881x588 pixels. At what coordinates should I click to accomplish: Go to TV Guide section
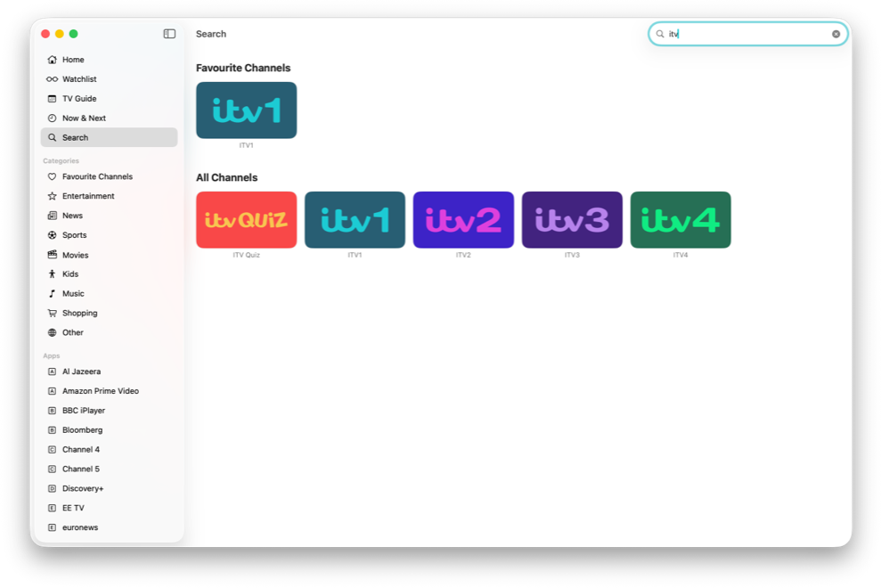pos(79,99)
